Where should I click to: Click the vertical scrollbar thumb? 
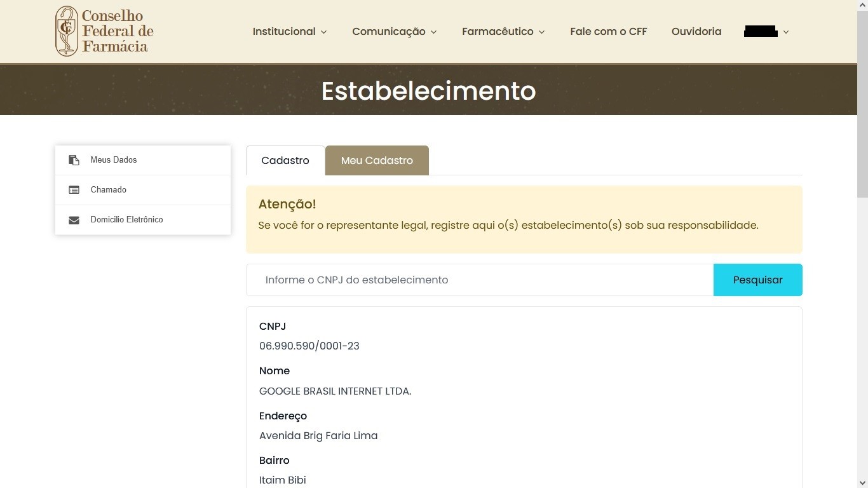(862, 102)
